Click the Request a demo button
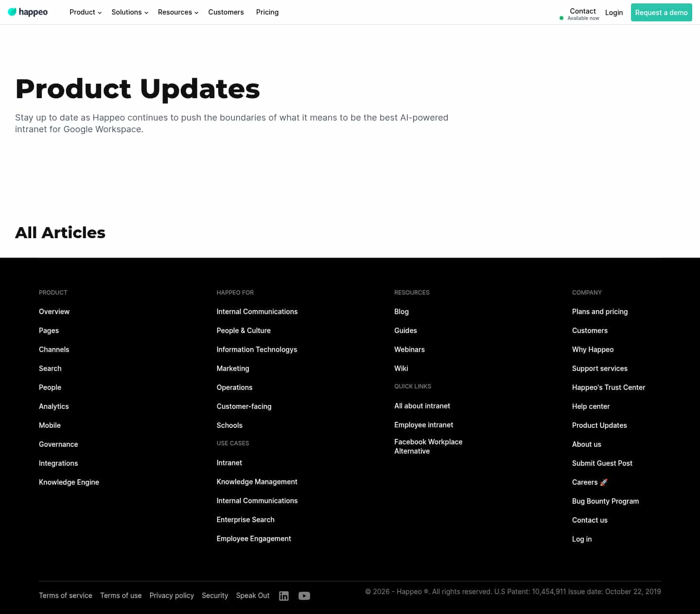Viewport: 700px width, 614px height. tap(661, 12)
